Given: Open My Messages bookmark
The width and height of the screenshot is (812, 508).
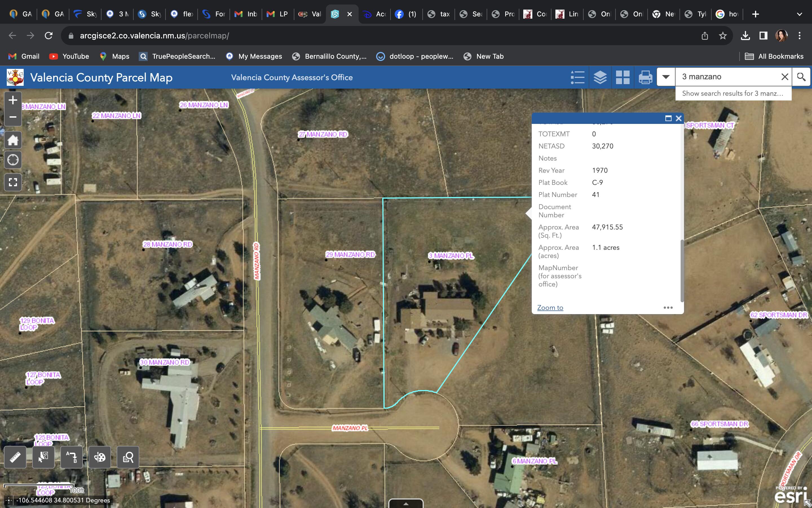Looking at the screenshot, I should 254,56.
